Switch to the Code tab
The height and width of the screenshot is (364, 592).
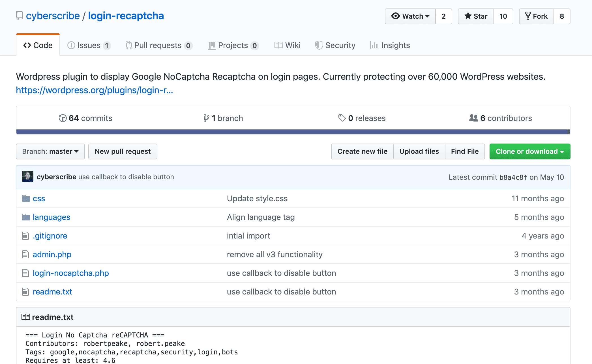click(x=38, y=45)
